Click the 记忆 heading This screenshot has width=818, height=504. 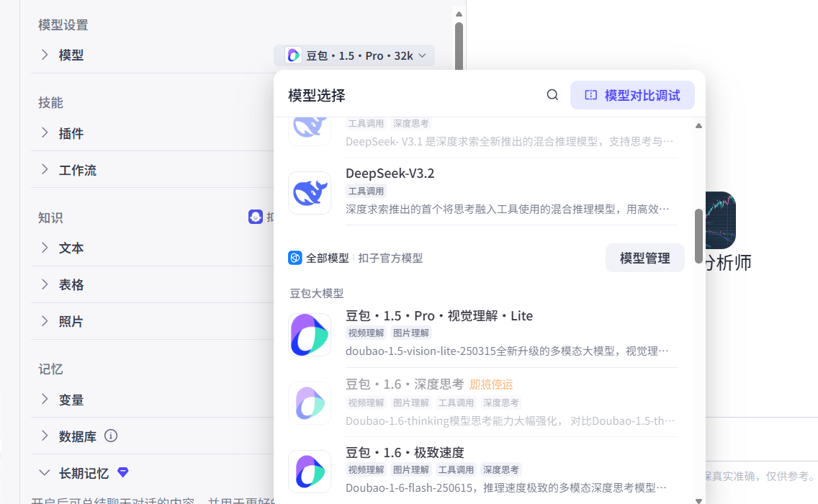[x=50, y=369]
